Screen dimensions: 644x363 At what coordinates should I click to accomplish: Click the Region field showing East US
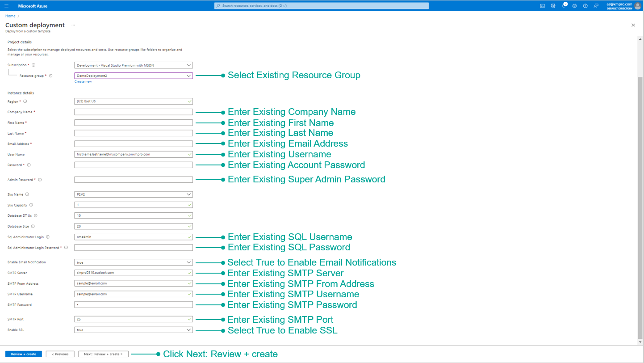pyautogui.click(x=134, y=101)
